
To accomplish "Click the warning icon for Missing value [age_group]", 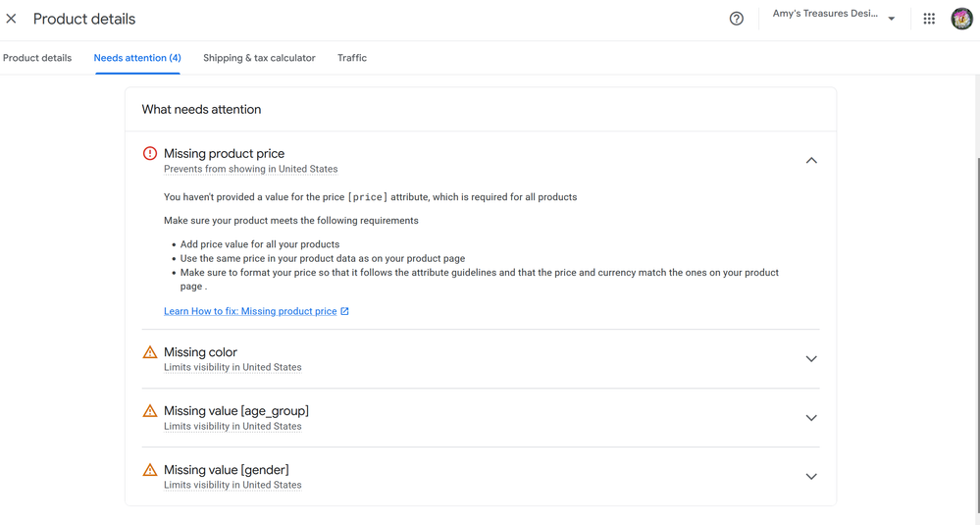I will (x=150, y=411).
